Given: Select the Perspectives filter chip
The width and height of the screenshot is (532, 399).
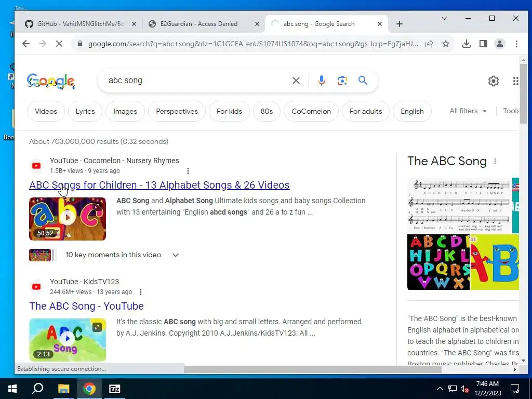Looking at the screenshot, I should [177, 111].
